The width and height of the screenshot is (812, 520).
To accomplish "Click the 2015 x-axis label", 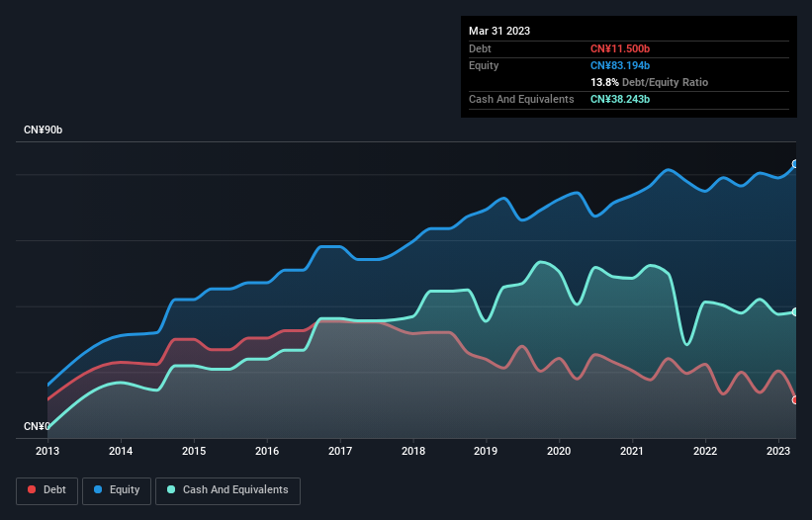I will (x=194, y=451).
